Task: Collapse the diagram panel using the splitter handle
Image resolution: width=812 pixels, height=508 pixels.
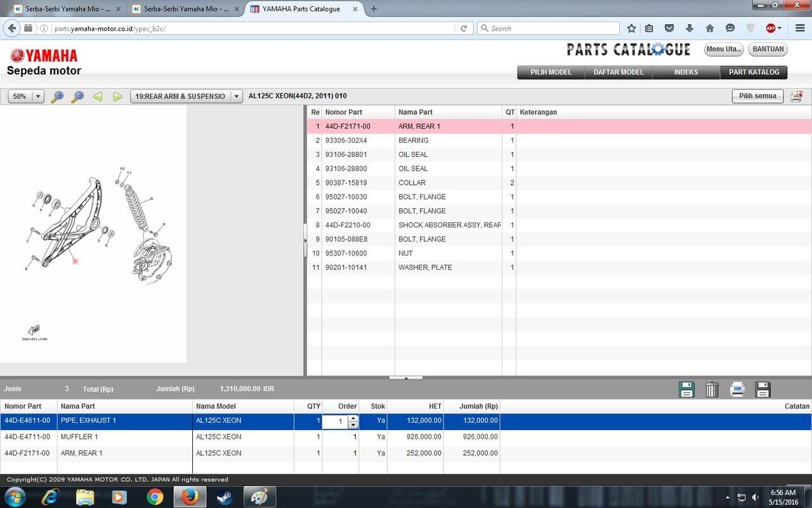Action: tap(305, 240)
